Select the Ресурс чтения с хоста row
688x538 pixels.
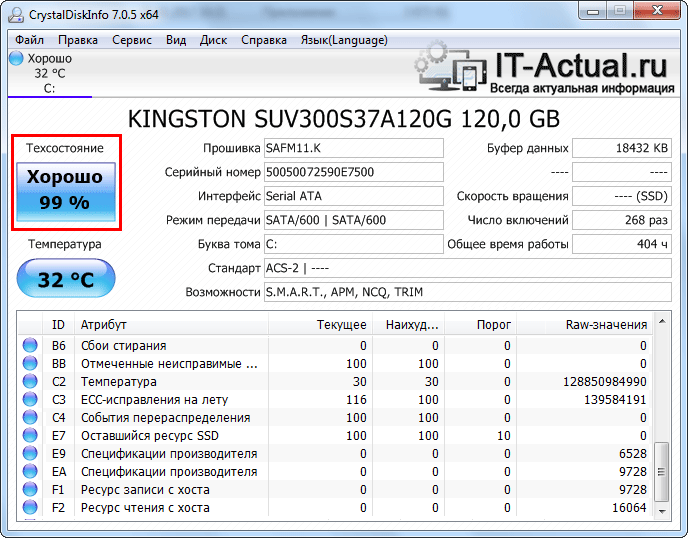pyautogui.click(x=335, y=507)
